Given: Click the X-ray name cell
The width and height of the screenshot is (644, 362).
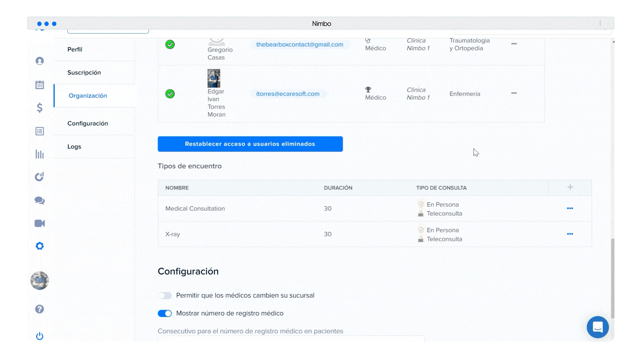Looking at the screenshot, I should (x=172, y=234).
